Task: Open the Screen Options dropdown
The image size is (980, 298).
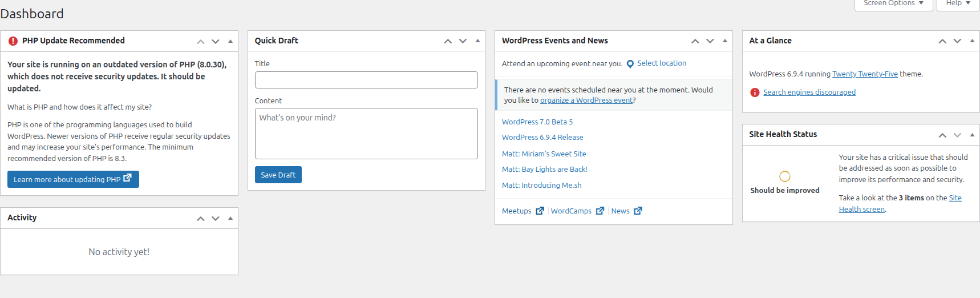Action: (893, 4)
